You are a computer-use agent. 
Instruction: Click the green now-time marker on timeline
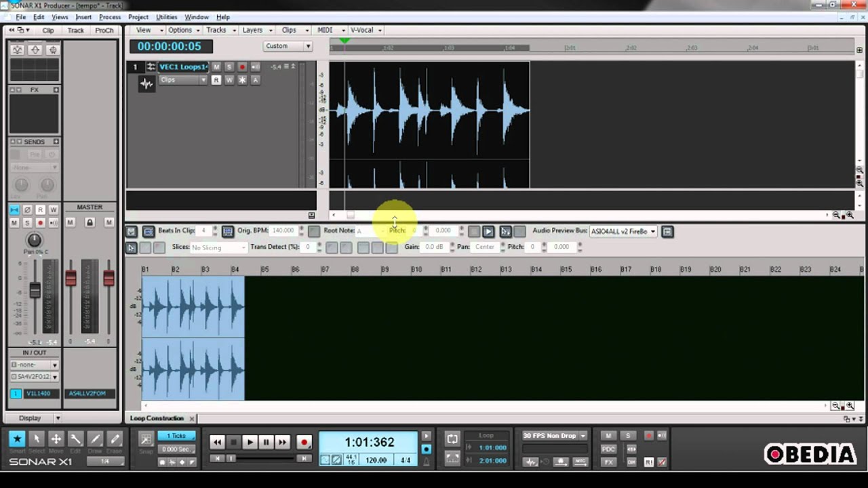[344, 41]
